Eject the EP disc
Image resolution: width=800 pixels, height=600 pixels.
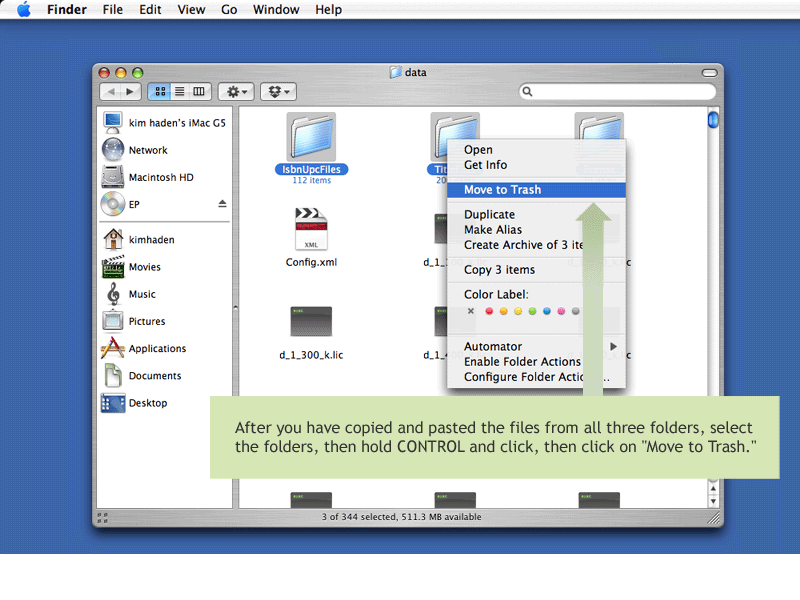pyautogui.click(x=222, y=204)
